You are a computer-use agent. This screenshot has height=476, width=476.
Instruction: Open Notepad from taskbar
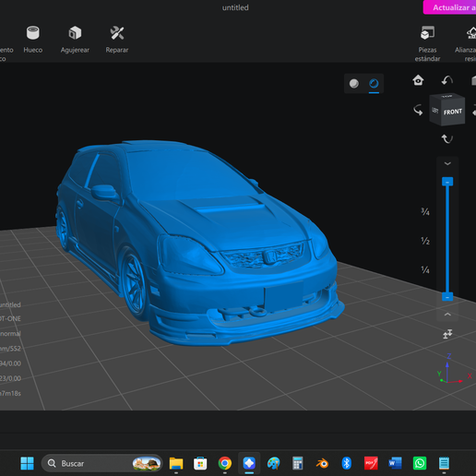click(x=444, y=463)
